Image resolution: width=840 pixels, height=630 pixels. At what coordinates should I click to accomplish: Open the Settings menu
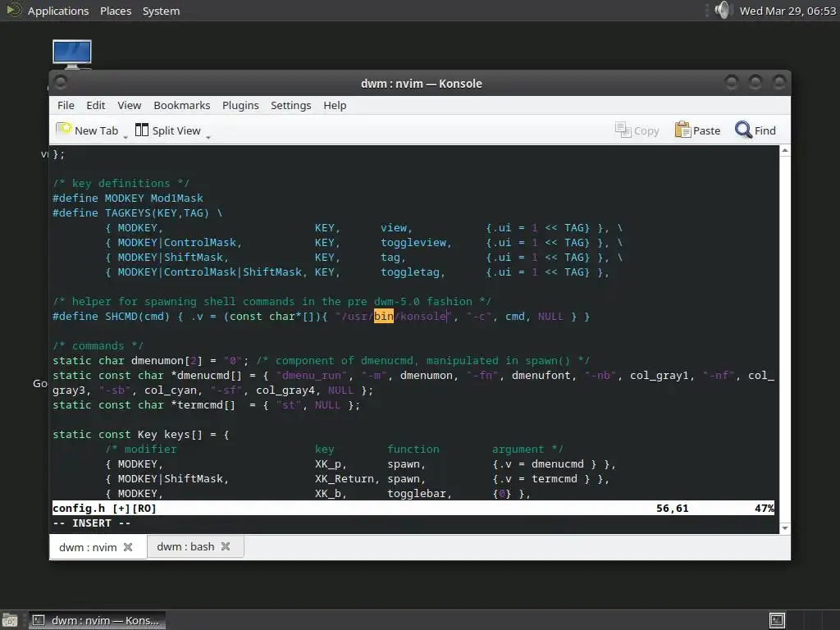point(291,106)
